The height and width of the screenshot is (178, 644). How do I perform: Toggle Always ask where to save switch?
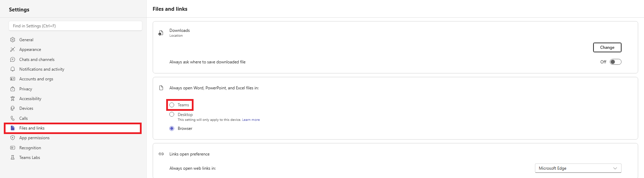coord(616,62)
